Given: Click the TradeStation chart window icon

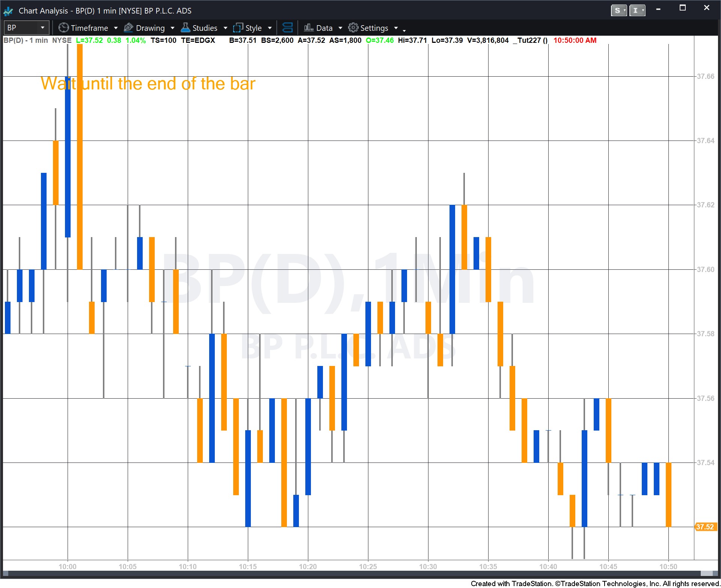Looking at the screenshot, I should [x=8, y=11].
